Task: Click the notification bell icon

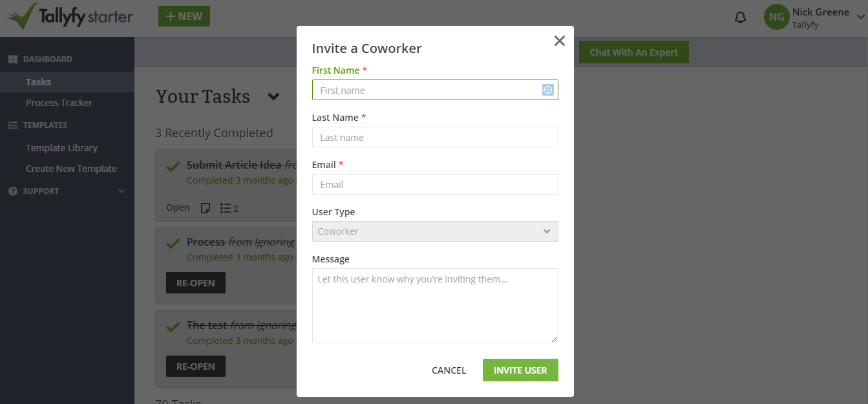Action: (740, 17)
